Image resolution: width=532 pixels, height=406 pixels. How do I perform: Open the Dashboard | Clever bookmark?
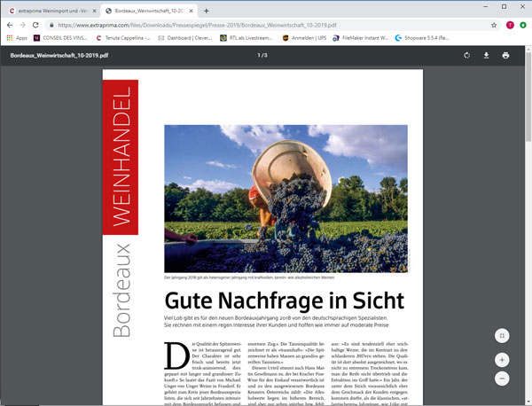coord(185,38)
